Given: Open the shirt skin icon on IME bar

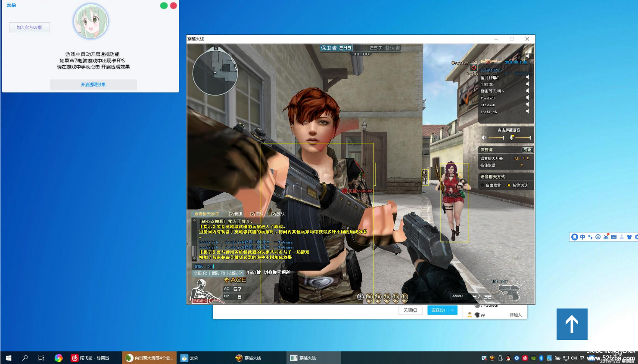Looking at the screenshot, I should [x=629, y=237].
